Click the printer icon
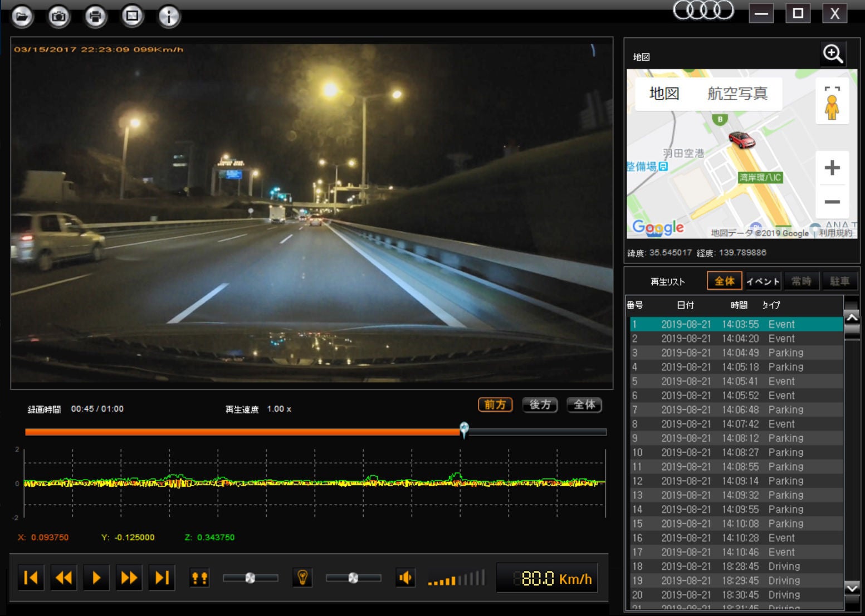Image resolution: width=865 pixels, height=616 pixels. (x=95, y=16)
